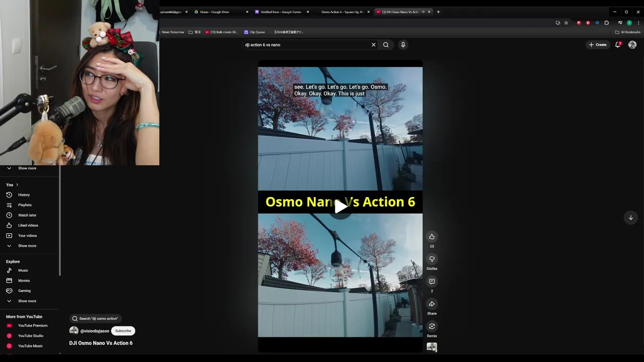Open Chrome extensions puzzle icon
The image size is (644, 362).
pyautogui.click(x=606, y=23)
